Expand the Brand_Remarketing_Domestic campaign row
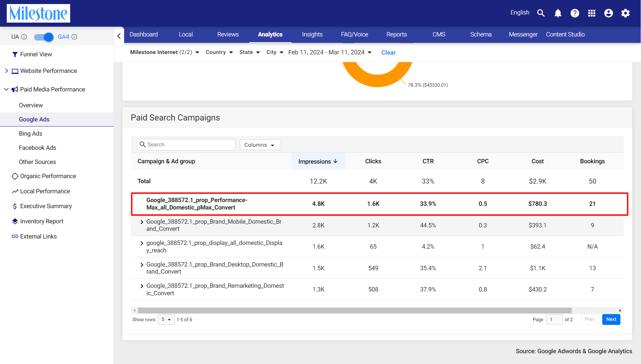Viewport: 641px width, 364px height. click(x=142, y=286)
